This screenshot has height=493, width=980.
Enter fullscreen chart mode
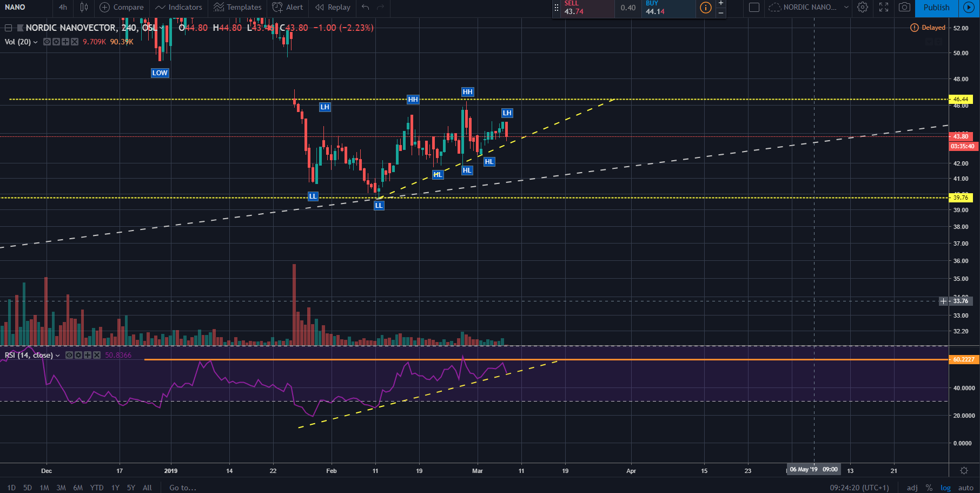pos(884,7)
